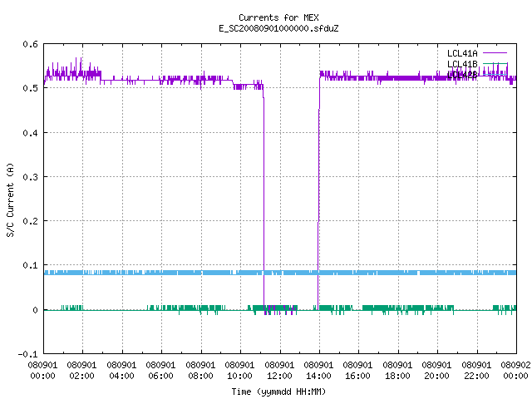
Task: Click the purple current drop near 11:10
Action: coord(264,197)
